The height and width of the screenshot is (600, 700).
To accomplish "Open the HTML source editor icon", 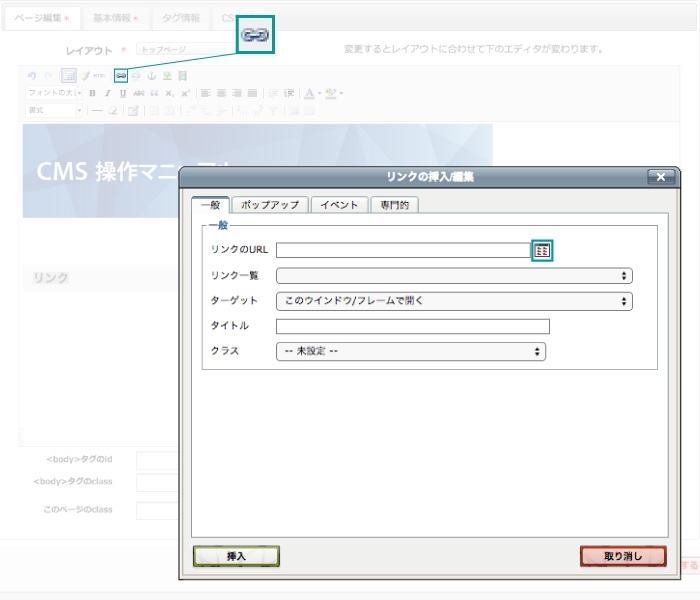I will 99,76.
